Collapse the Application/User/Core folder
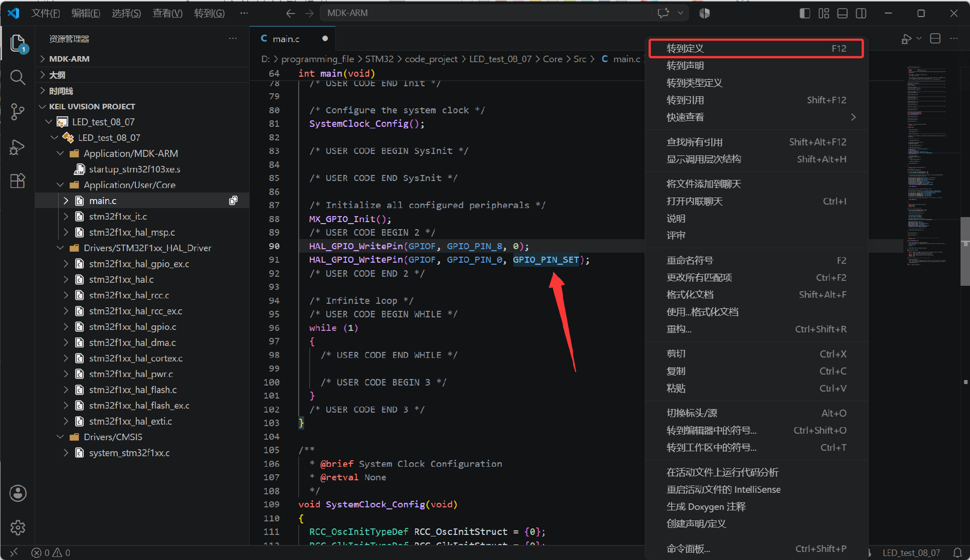The height and width of the screenshot is (560, 970). click(142, 185)
